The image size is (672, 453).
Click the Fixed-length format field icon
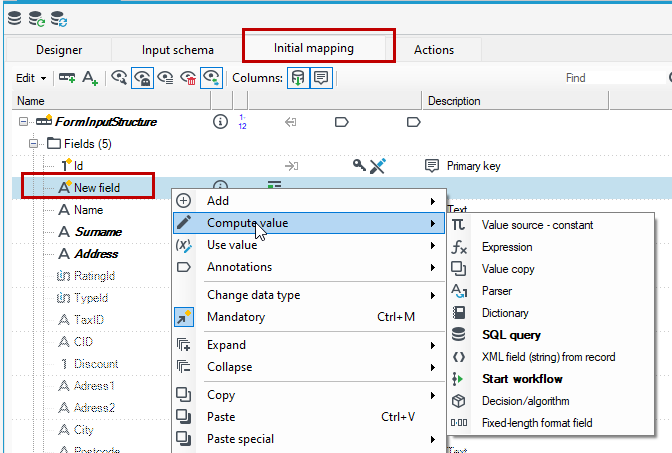(459, 423)
